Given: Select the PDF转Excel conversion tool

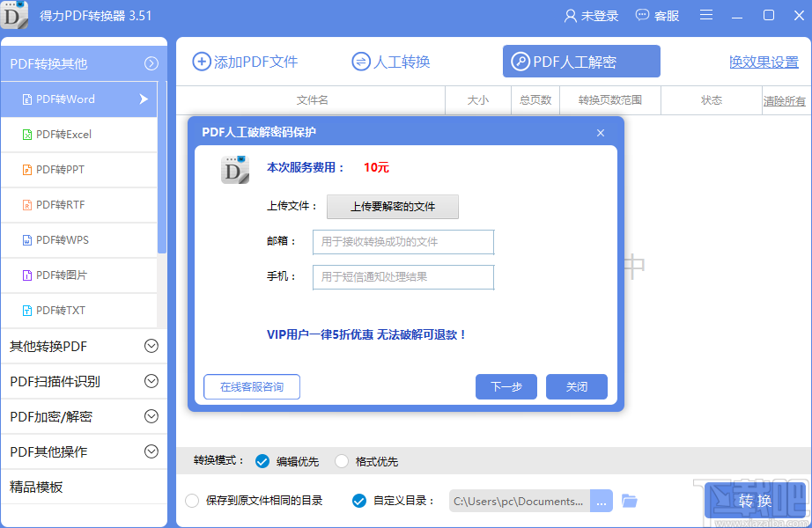Looking at the screenshot, I should point(79,135).
